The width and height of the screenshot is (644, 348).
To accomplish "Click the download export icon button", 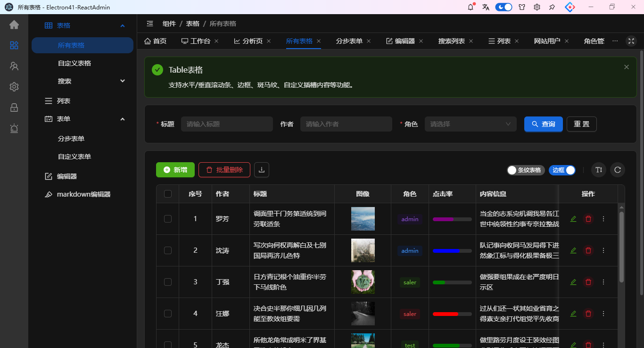I will coord(262,170).
